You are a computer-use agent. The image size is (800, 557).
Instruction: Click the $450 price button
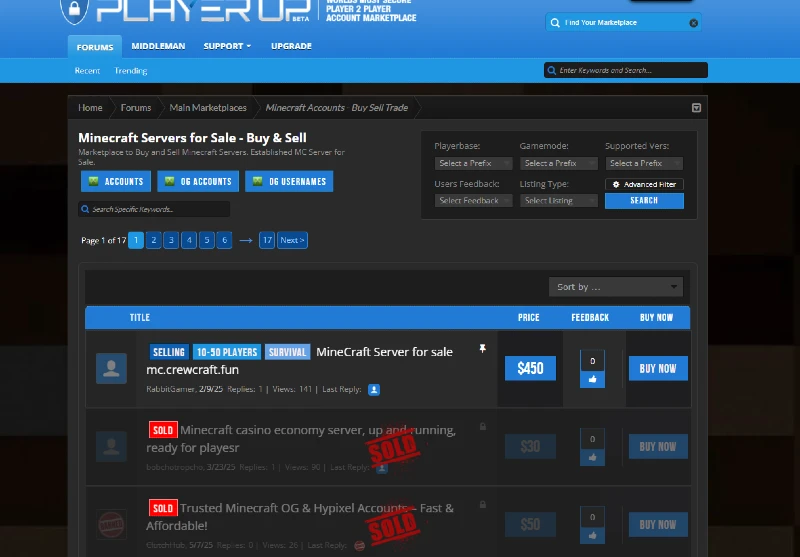pyautogui.click(x=530, y=368)
